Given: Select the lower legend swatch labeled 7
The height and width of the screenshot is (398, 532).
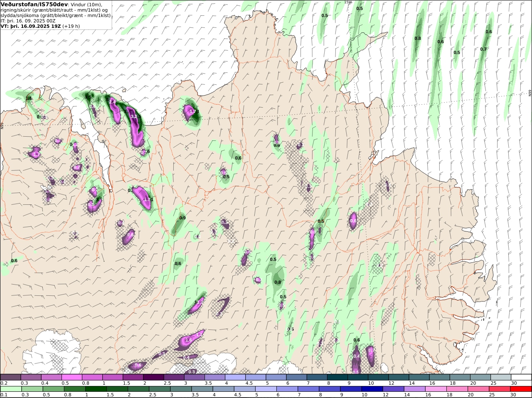Looking at the screenshot, I should pyautogui.click(x=308, y=389).
